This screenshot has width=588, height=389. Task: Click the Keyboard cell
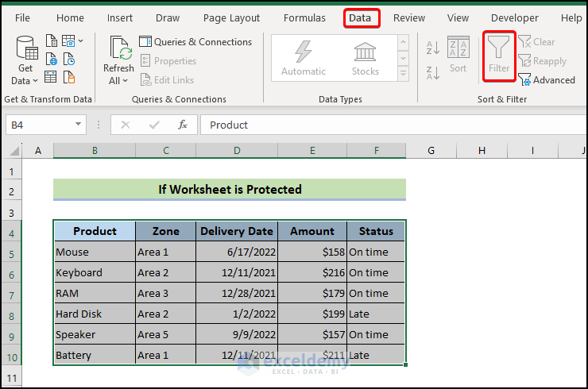point(95,272)
